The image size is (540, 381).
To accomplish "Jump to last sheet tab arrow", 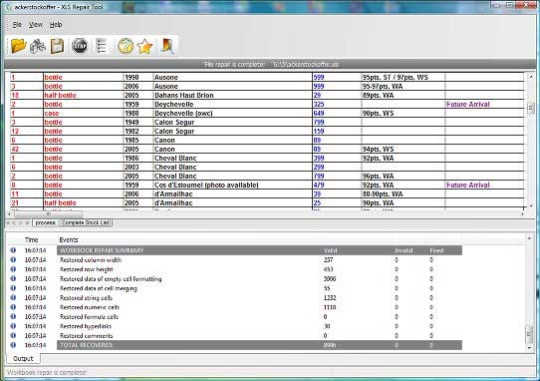I will (27, 223).
